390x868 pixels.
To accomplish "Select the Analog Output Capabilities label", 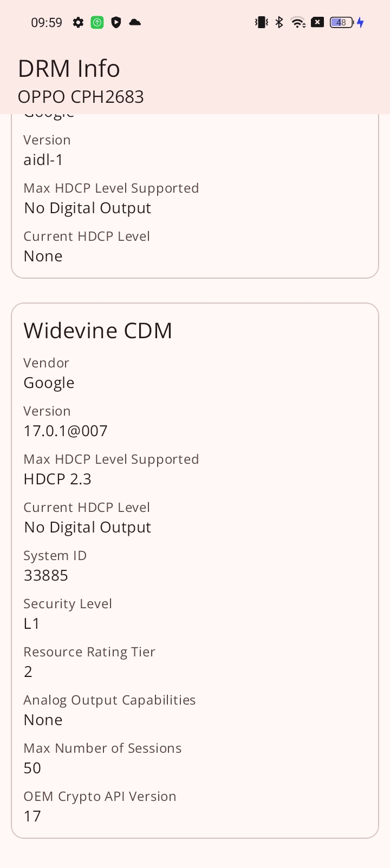I will [x=109, y=700].
